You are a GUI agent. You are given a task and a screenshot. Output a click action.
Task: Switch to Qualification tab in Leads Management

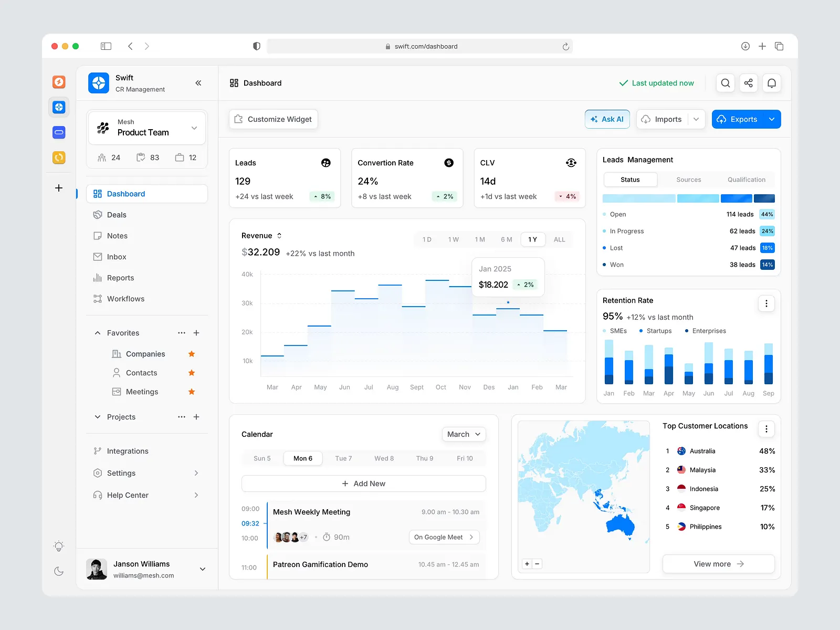(747, 180)
